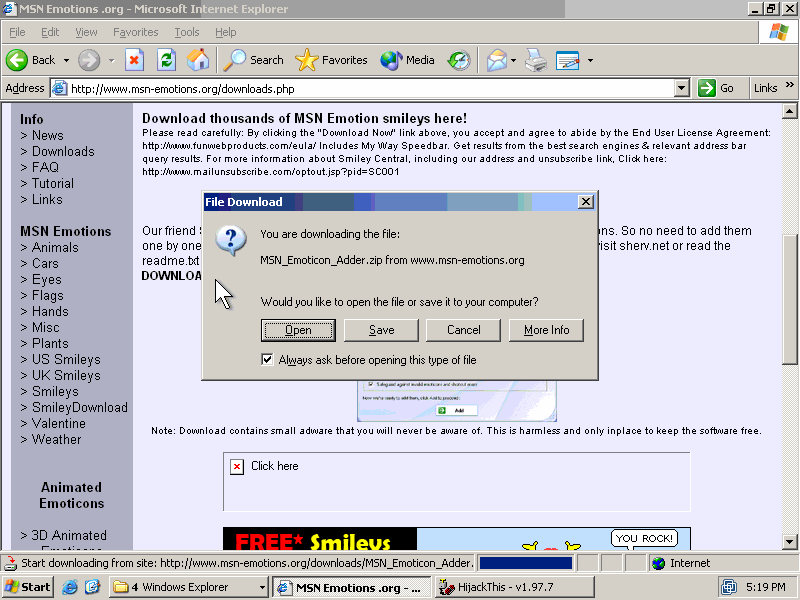Click the question mark icon in File Download dialog
The image size is (800, 600).
point(231,240)
